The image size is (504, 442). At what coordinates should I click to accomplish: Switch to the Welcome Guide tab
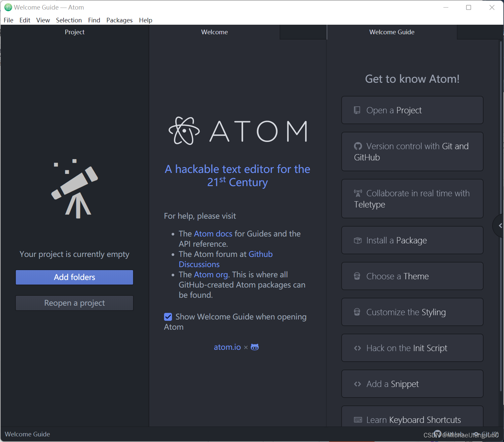392,32
